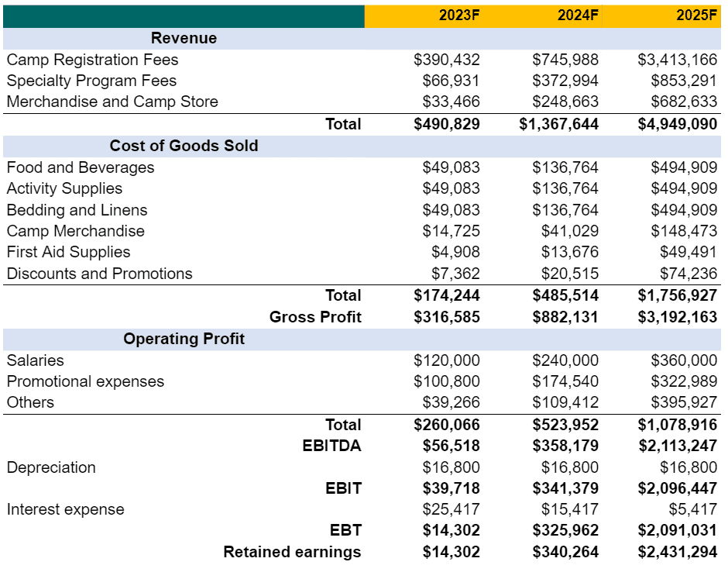Select the $41,029 Camp Merchandise cost
This screenshot has width=728, height=579.
coord(570,231)
